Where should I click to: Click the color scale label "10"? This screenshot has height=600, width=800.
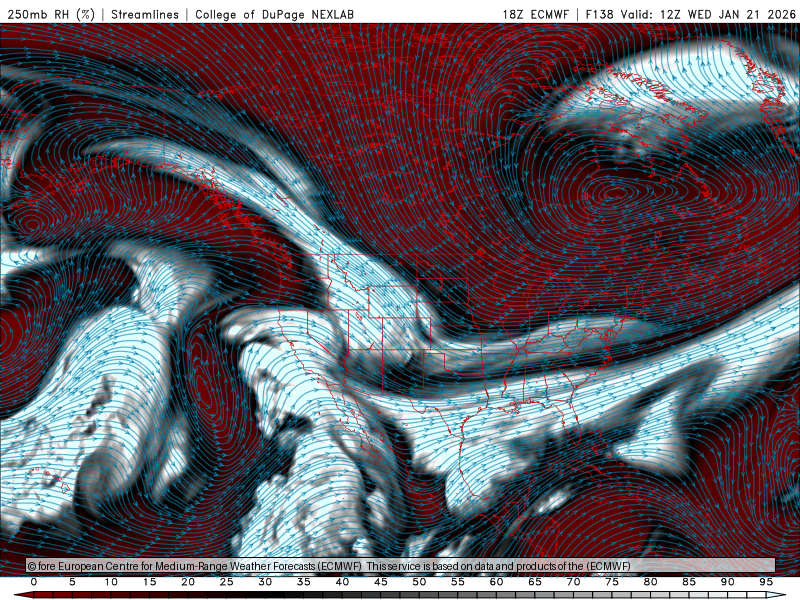(111, 582)
